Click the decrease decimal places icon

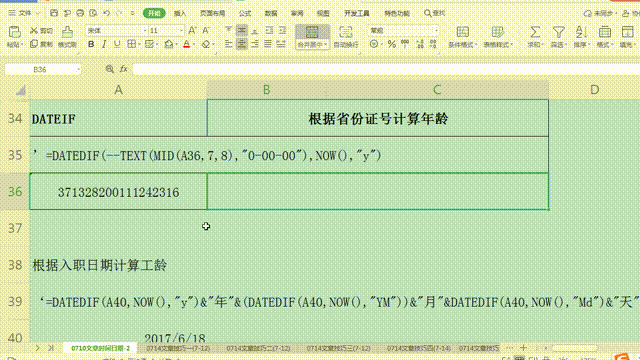pos(433,44)
